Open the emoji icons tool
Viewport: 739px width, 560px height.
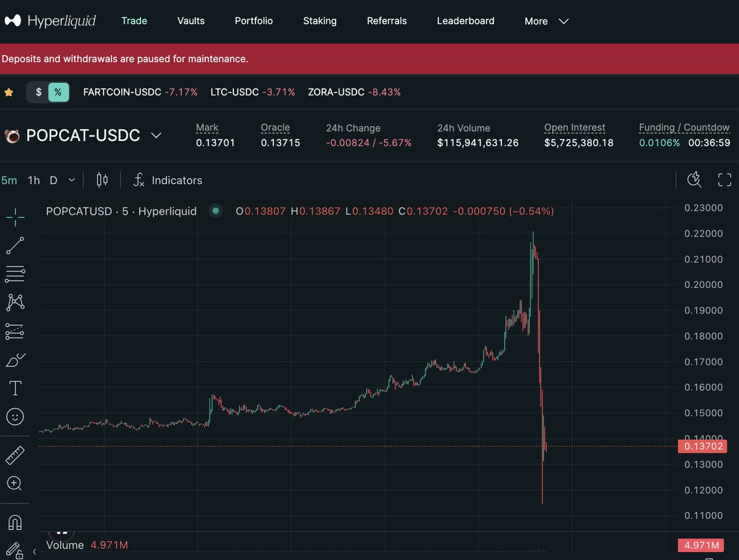click(x=15, y=417)
